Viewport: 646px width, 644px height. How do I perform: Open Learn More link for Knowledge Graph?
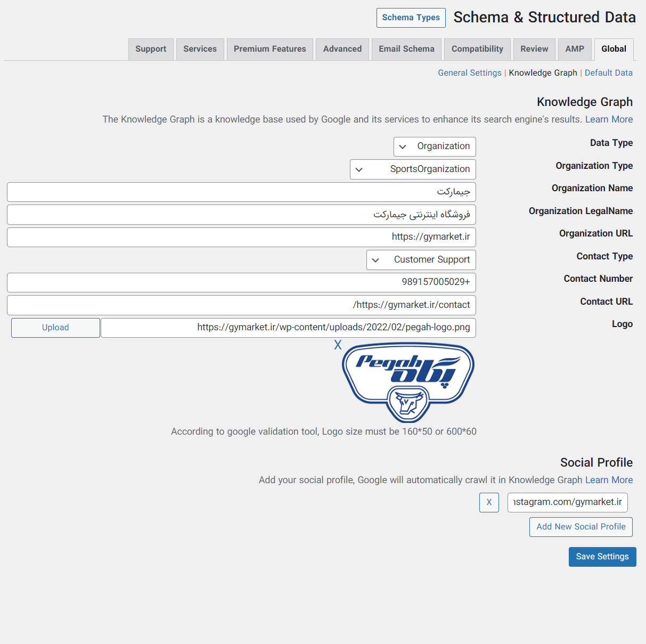point(609,119)
